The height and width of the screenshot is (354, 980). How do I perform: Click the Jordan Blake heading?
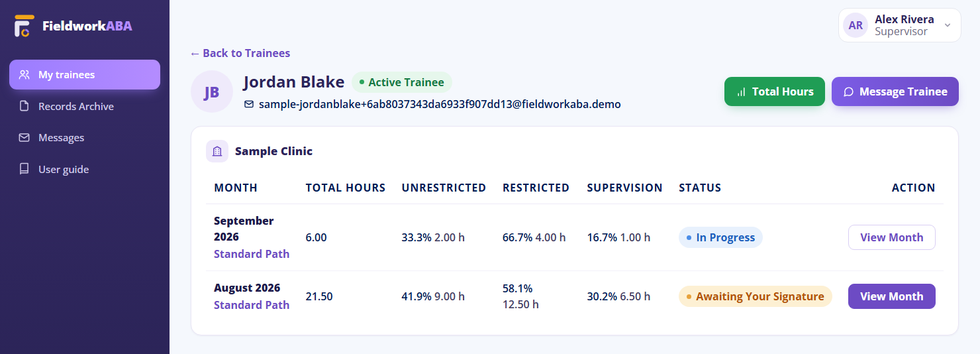click(x=294, y=82)
